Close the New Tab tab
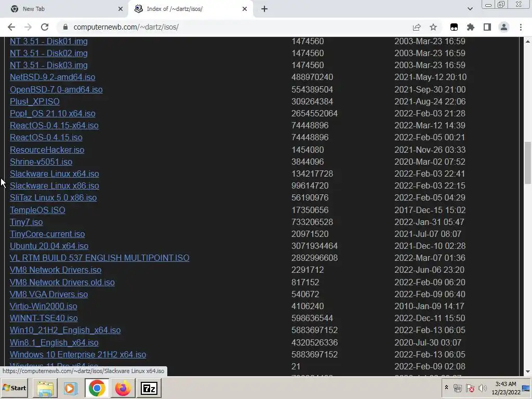This screenshot has height=399, width=532. tap(121, 9)
